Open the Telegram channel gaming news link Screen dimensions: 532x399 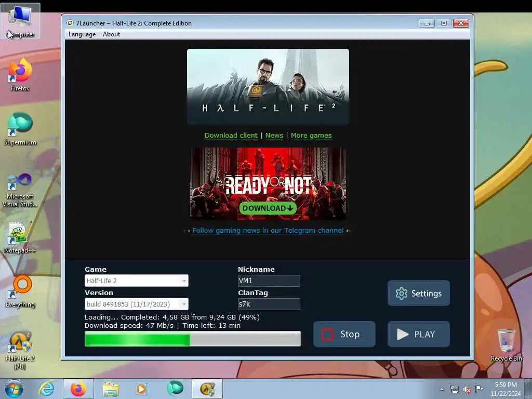coord(268,231)
